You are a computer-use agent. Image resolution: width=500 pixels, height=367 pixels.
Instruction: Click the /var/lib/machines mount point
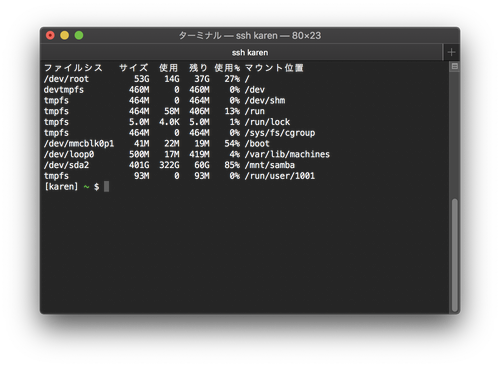pyautogui.click(x=287, y=154)
